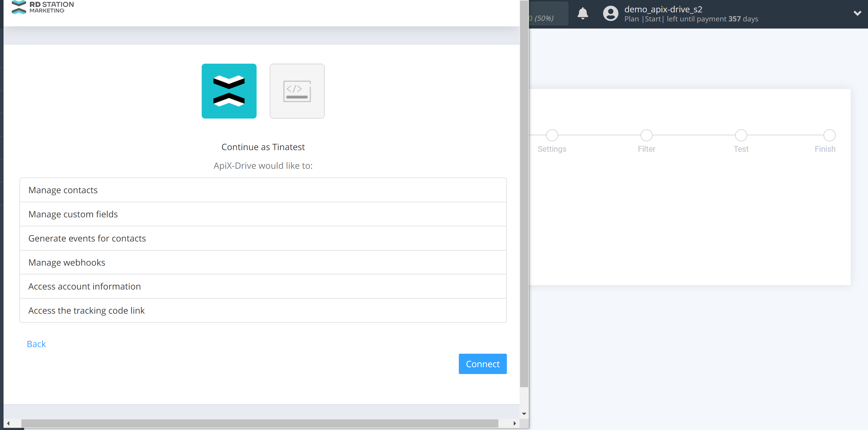Select the Test step circle

tap(741, 135)
